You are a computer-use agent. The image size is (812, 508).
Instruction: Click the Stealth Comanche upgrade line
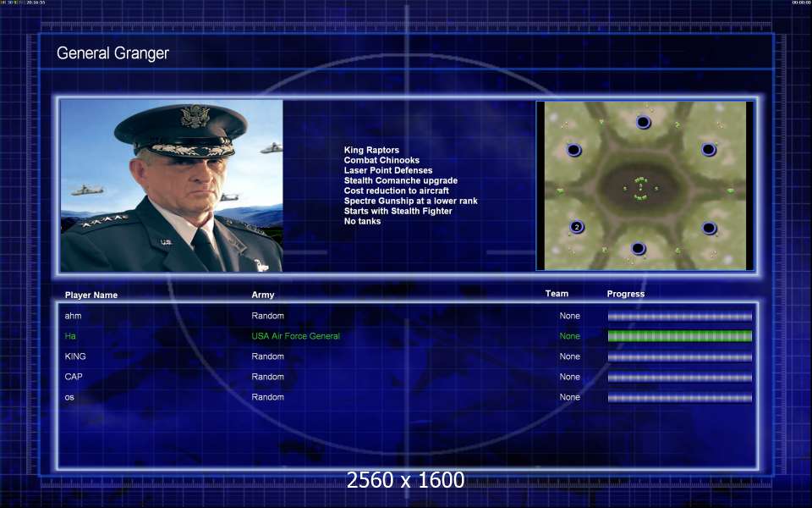pyautogui.click(x=401, y=180)
